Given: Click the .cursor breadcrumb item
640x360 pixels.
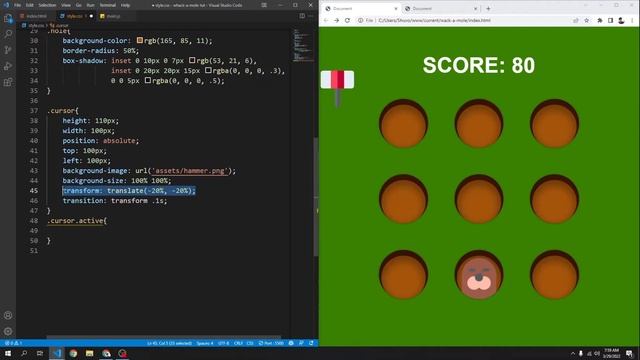Looking at the screenshot, I should click(60, 25).
